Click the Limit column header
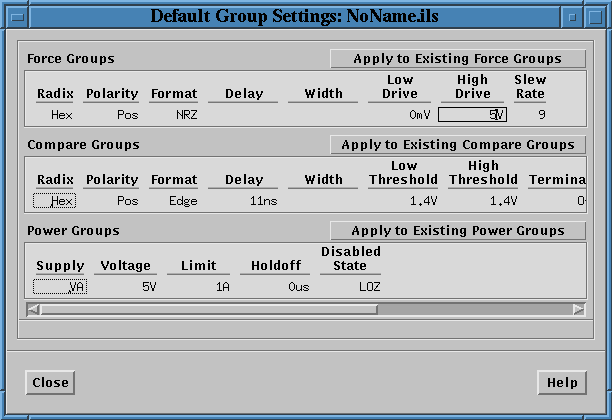 click(x=198, y=266)
